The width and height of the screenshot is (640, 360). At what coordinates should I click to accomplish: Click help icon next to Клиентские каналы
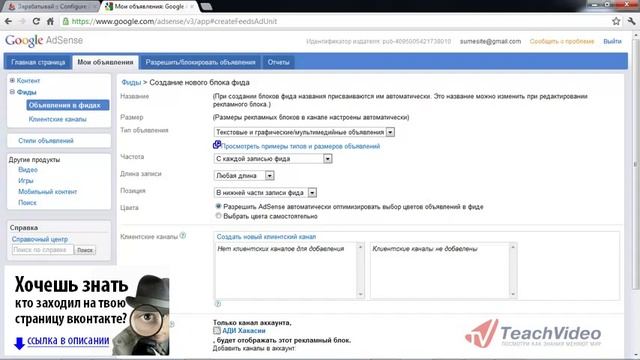click(183, 236)
